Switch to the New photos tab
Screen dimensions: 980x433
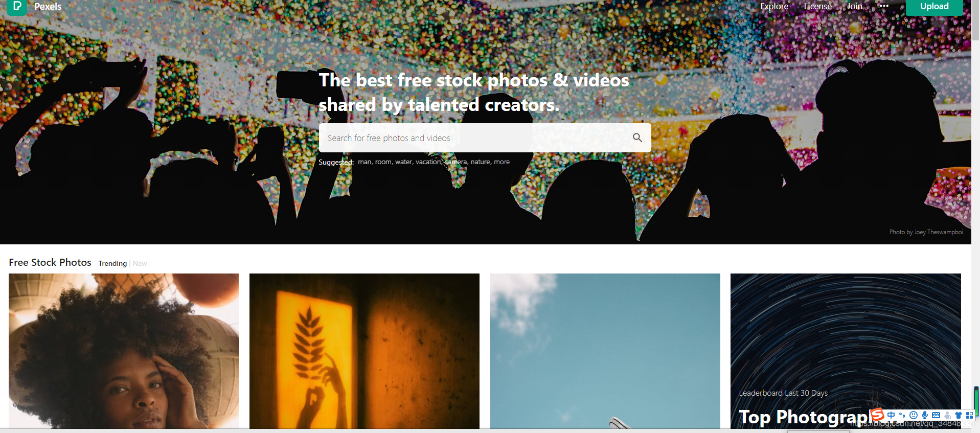pos(140,263)
